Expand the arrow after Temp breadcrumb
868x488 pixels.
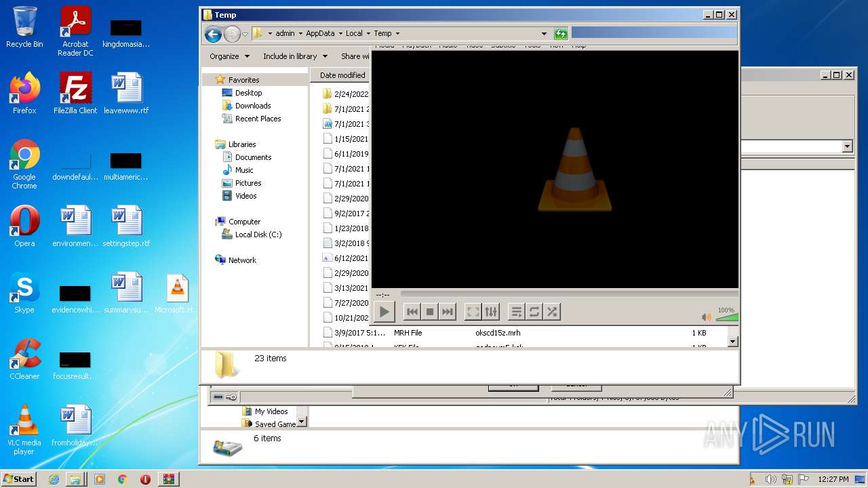pyautogui.click(x=397, y=33)
